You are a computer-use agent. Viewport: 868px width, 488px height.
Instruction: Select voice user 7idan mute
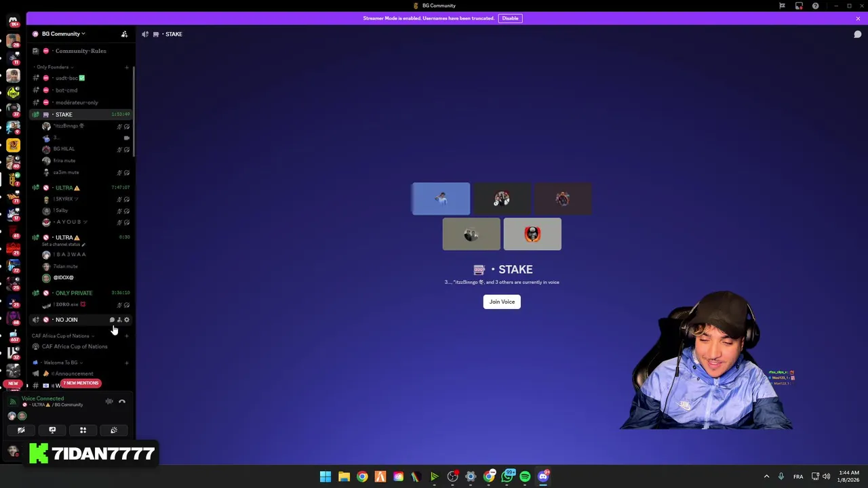coord(65,266)
